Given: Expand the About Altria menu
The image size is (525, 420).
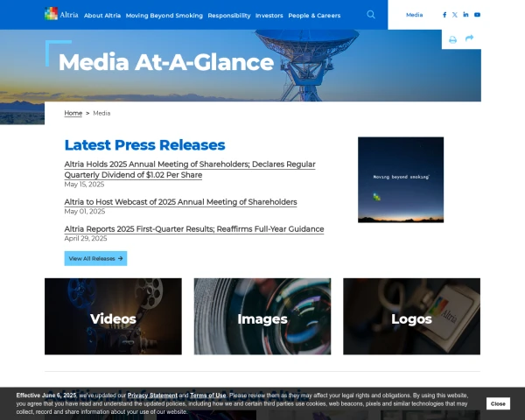Looking at the screenshot, I should (x=102, y=16).
